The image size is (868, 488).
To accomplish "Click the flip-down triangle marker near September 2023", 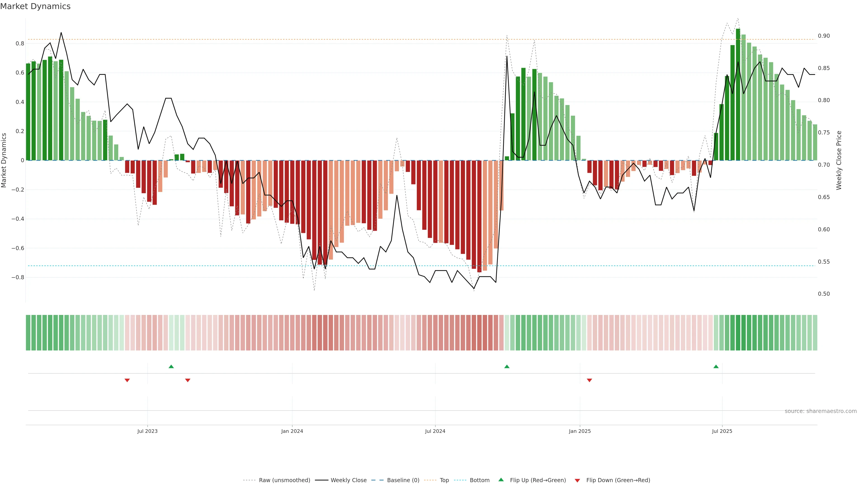I will click(x=188, y=380).
